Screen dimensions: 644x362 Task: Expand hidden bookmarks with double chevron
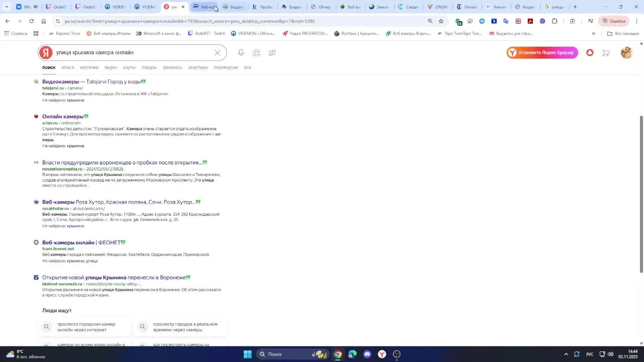[x=593, y=34]
